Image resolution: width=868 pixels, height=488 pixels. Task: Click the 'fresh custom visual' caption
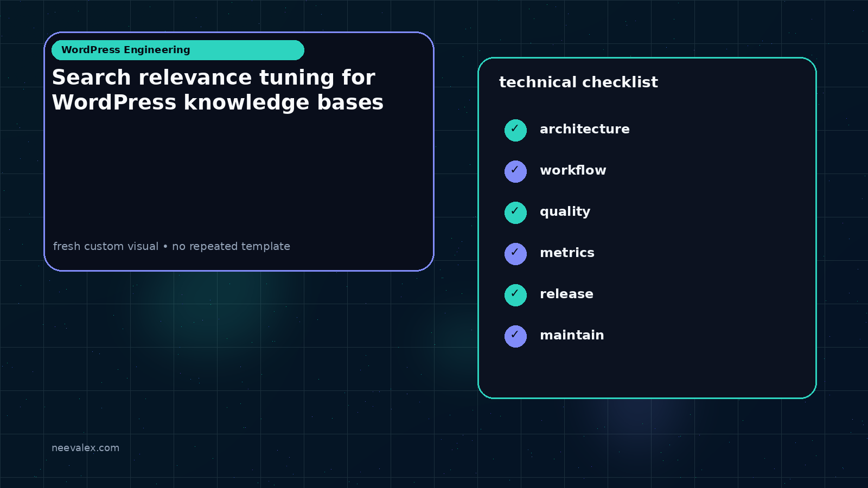coord(171,246)
